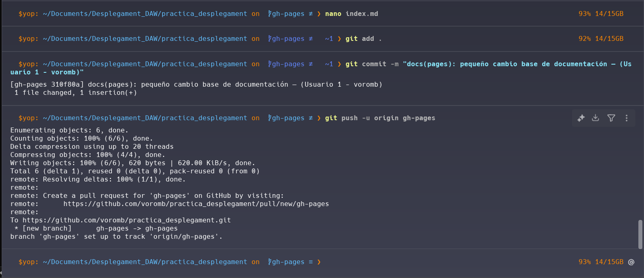This screenshot has height=278, width=644.
Task: Click the 'git push -u origin gh-pages' command
Action: click(x=380, y=118)
